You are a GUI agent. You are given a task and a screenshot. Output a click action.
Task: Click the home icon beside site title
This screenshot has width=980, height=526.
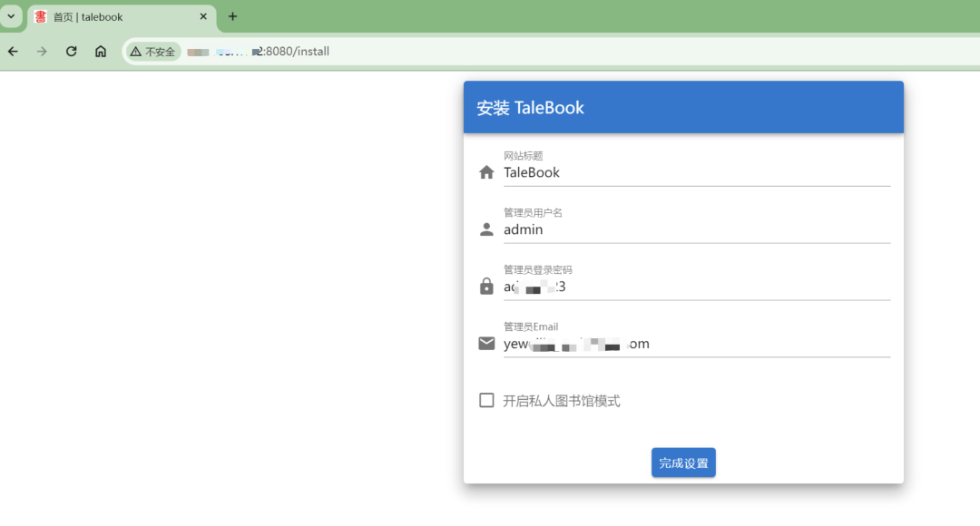pos(486,172)
